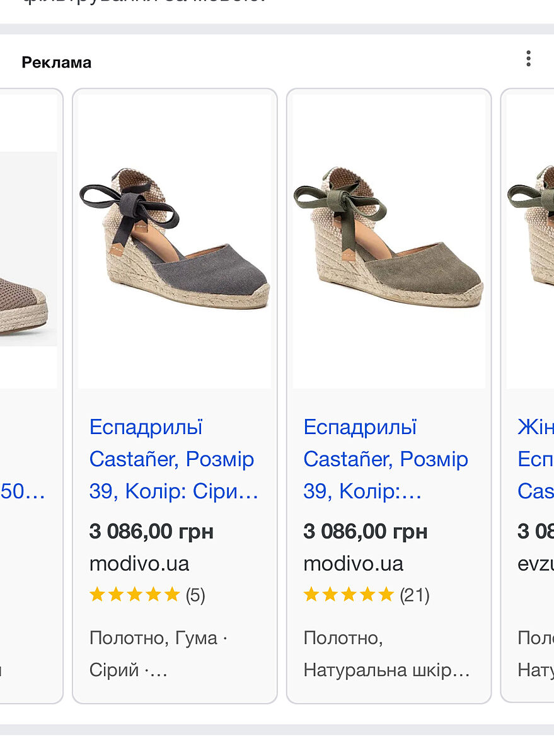The height and width of the screenshot is (756, 554).
Task: Click modivo.ua seller under the gray espadrilles
Action: coord(139,563)
